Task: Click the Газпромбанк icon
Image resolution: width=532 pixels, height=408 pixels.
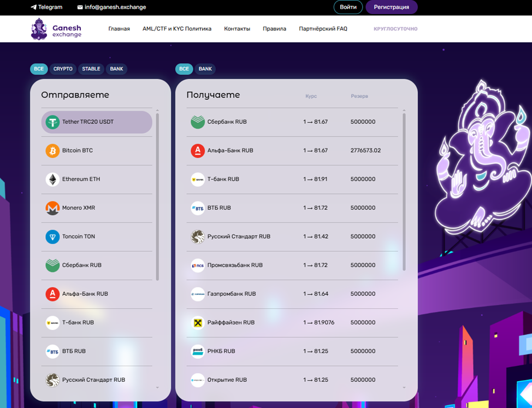Action: (x=198, y=294)
